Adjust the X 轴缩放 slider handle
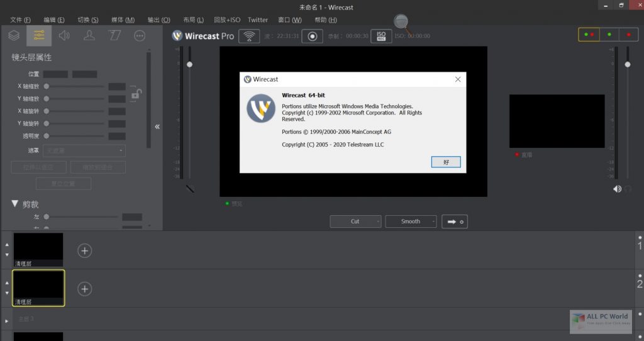The height and width of the screenshot is (341, 644). pyautogui.click(x=47, y=86)
